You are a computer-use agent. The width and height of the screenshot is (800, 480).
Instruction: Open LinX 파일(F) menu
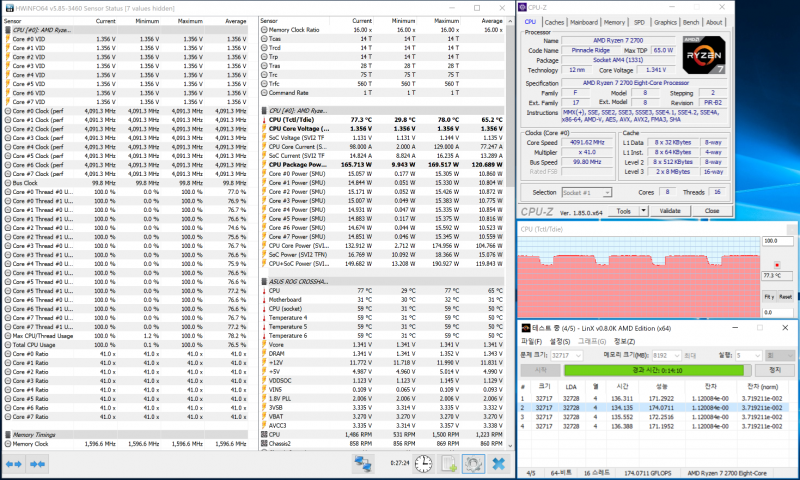point(531,341)
